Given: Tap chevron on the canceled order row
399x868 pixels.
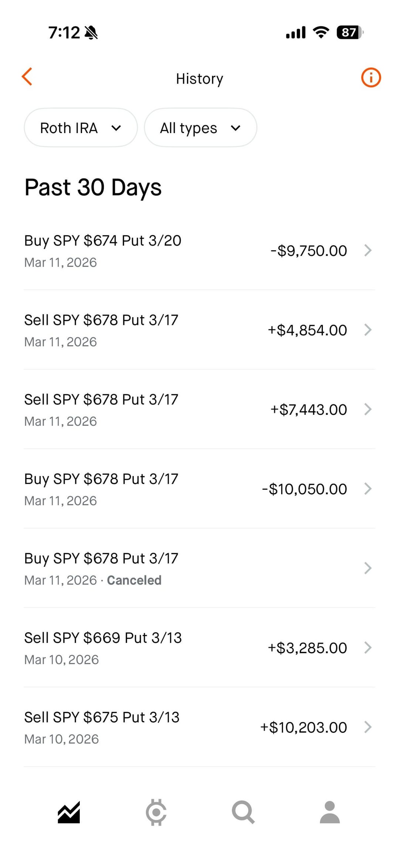Looking at the screenshot, I should click(368, 568).
